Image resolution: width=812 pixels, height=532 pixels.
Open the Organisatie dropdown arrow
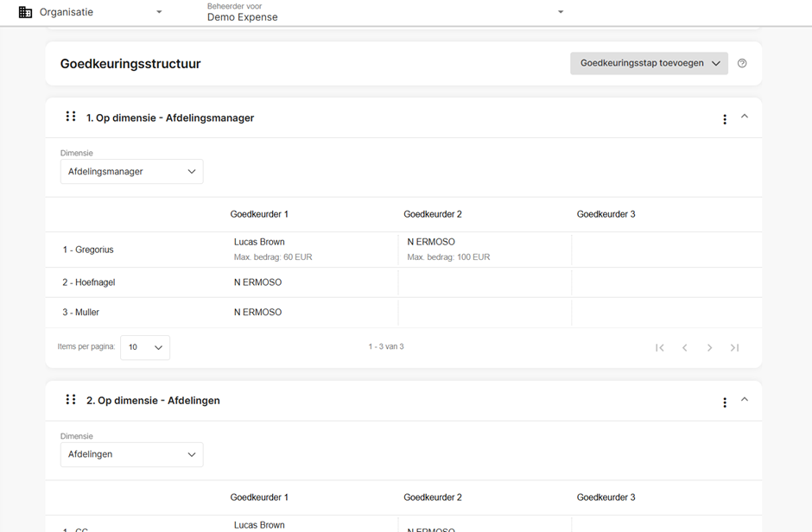[159, 12]
